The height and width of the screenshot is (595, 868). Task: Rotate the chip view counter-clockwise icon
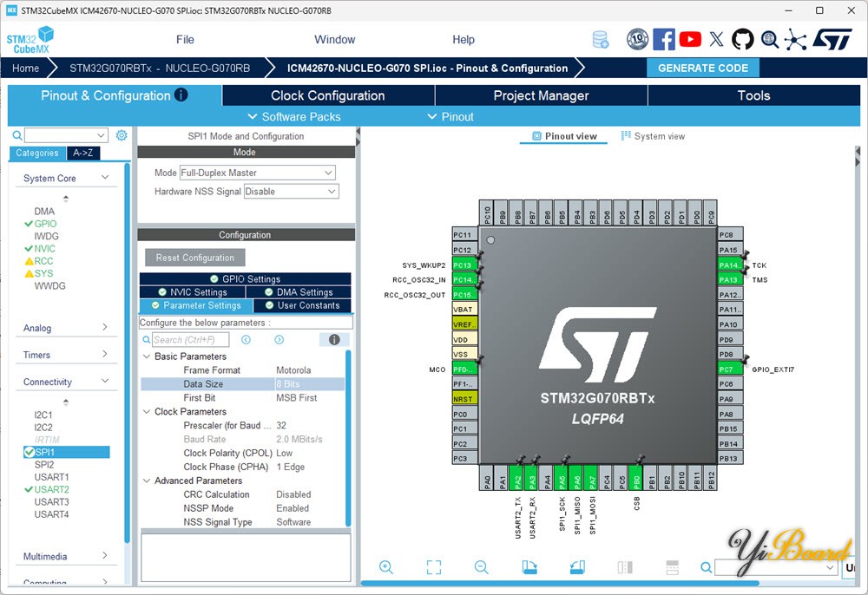tap(577, 566)
